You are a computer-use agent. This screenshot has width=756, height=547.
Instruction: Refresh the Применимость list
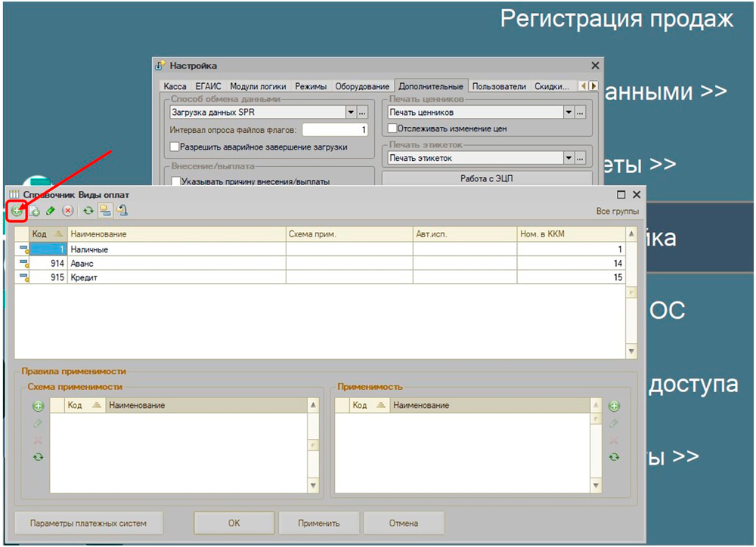614,456
